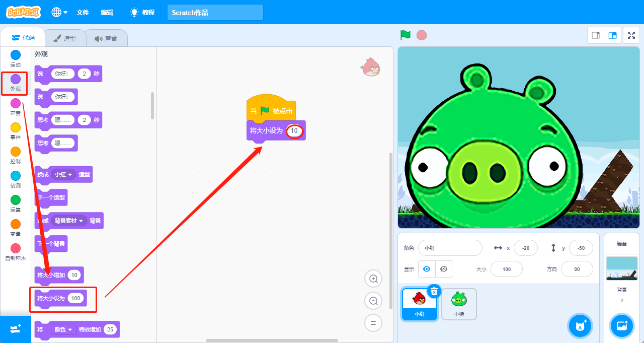Select the 自制积木 block category

tap(16, 252)
